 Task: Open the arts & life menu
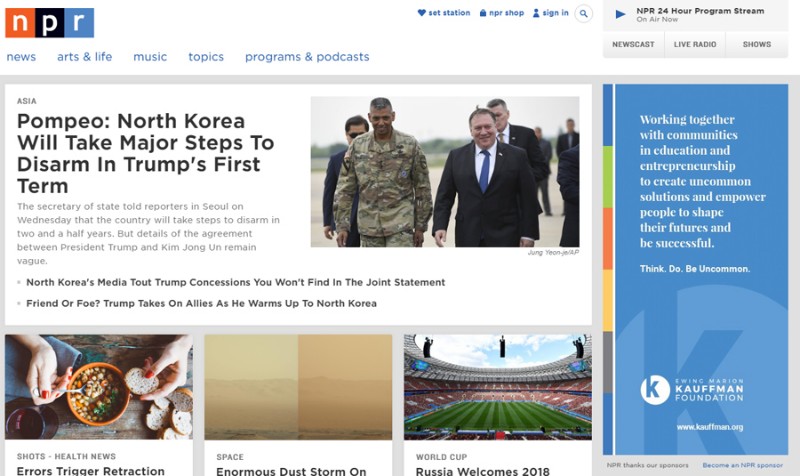pyautogui.click(x=85, y=57)
